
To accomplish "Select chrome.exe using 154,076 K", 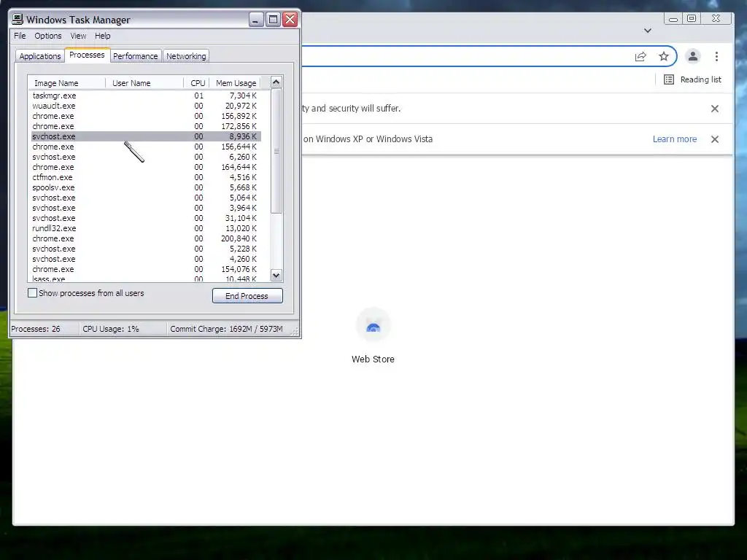I will [x=146, y=270].
